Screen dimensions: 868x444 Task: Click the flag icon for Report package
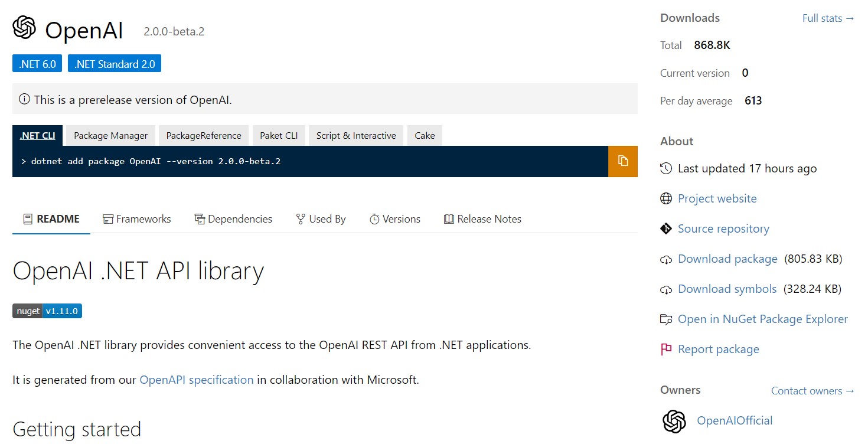coord(666,350)
